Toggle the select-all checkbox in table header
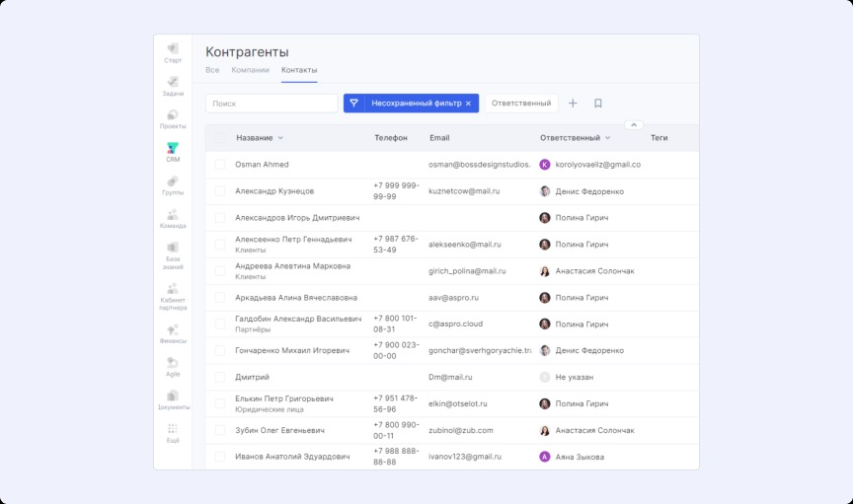Viewport: 853px width, 504px height. (220, 138)
